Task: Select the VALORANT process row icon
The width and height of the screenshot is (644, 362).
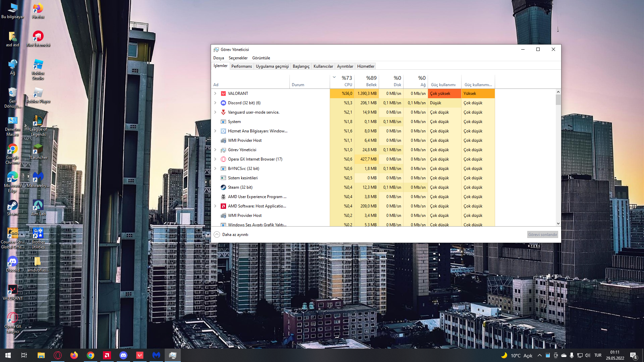Action: (223, 94)
